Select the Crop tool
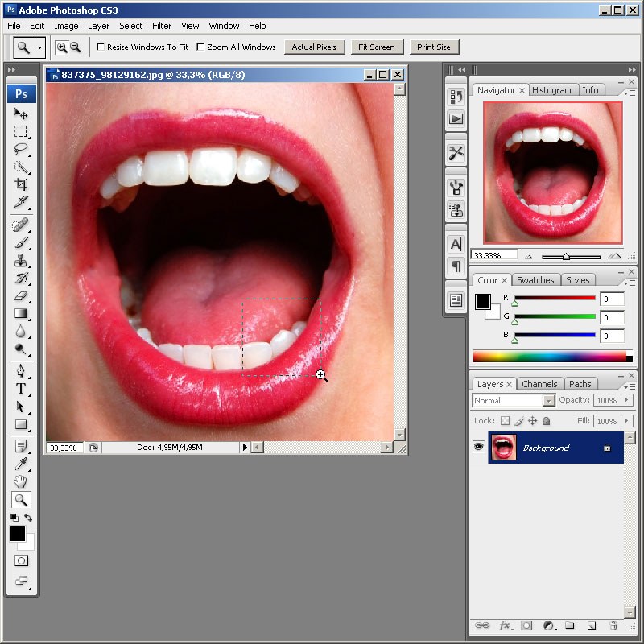Viewport: 644px width, 644px height. [21, 184]
